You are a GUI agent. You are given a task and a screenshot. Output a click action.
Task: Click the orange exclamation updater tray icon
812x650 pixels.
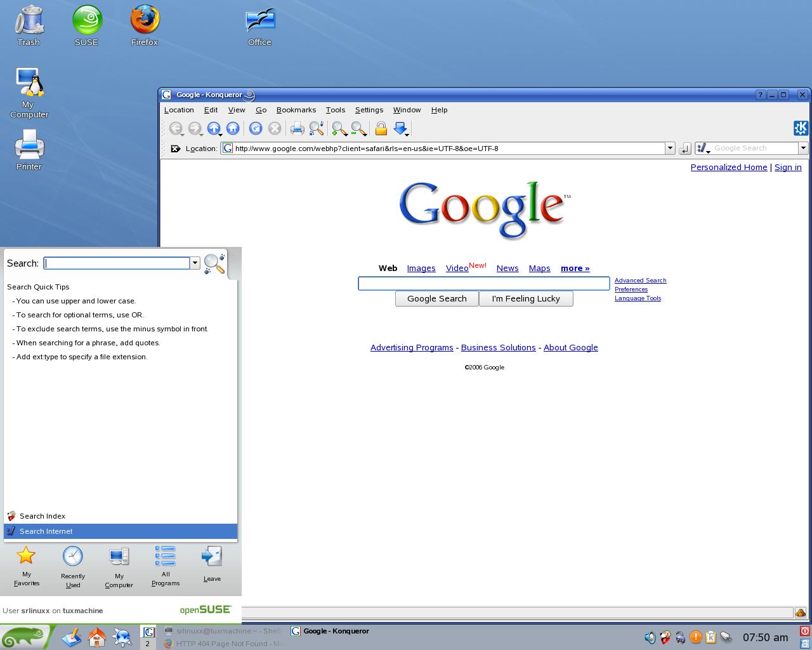click(x=696, y=637)
